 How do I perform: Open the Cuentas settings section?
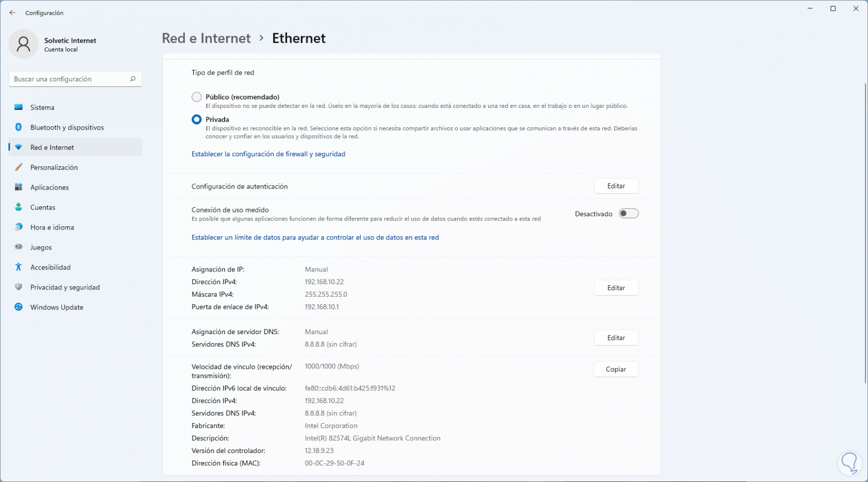pos(43,207)
